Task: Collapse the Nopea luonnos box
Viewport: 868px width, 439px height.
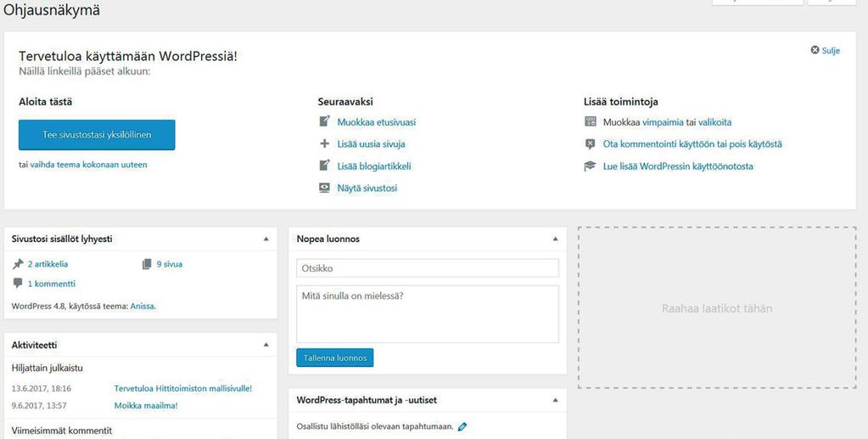Action: click(x=555, y=239)
